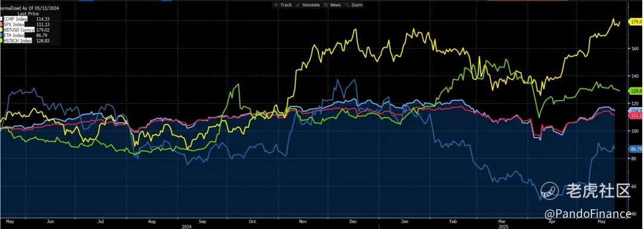Click the Track chart tool
The width and height of the screenshot is (644, 229).
(x=283, y=5)
